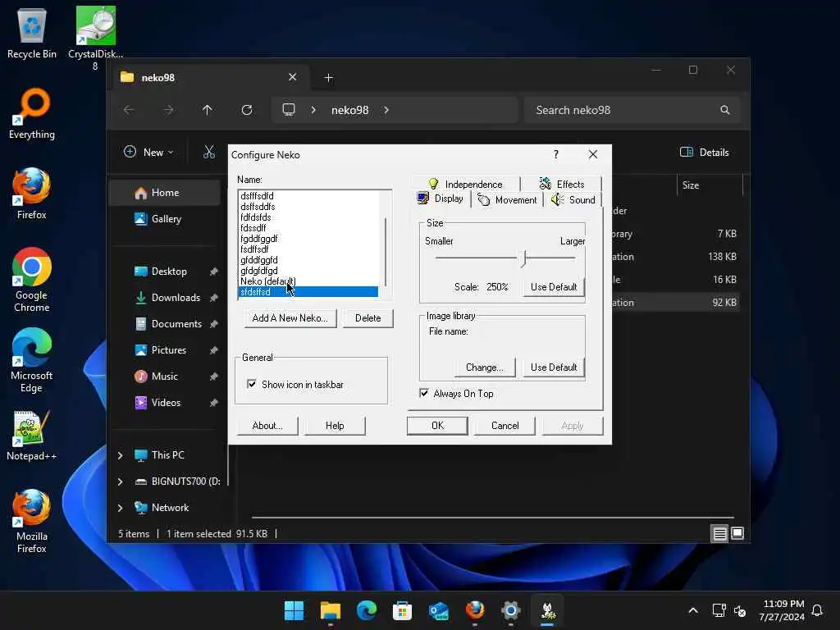Click Use Default in the Size group

click(x=554, y=286)
